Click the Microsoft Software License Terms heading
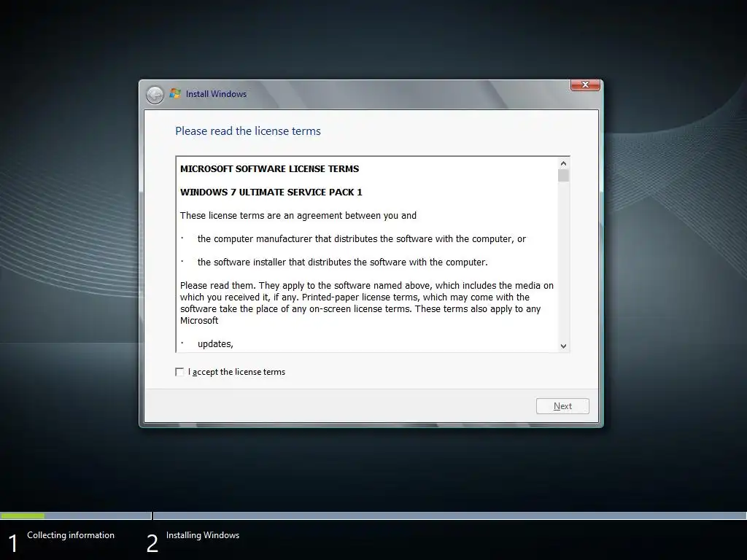This screenshot has width=747, height=560. click(270, 169)
